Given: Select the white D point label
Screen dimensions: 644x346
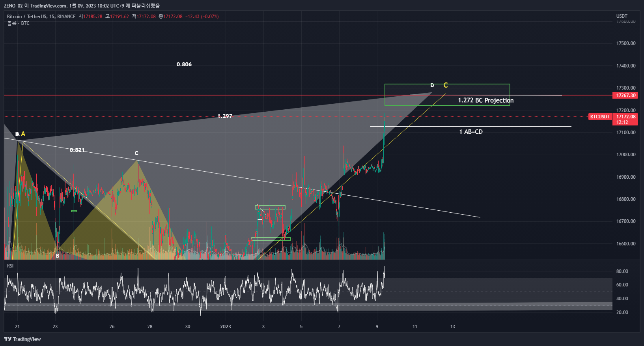Looking at the screenshot, I should click(432, 85).
